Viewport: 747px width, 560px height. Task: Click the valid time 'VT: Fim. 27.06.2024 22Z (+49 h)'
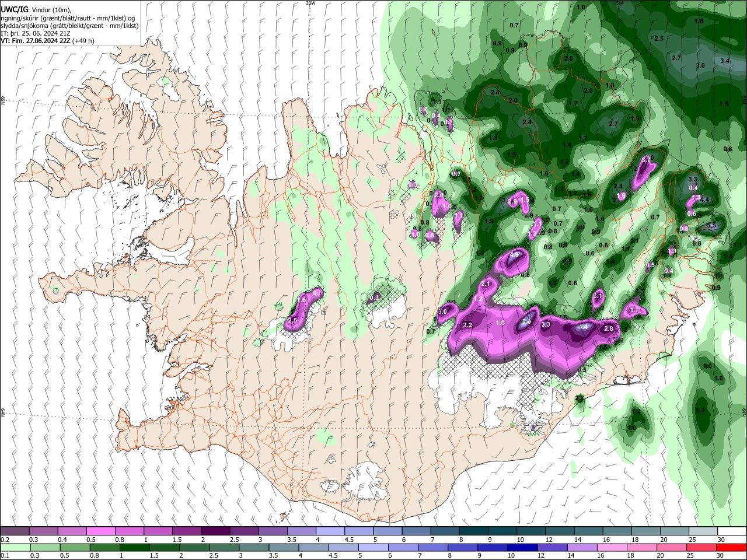47,41
